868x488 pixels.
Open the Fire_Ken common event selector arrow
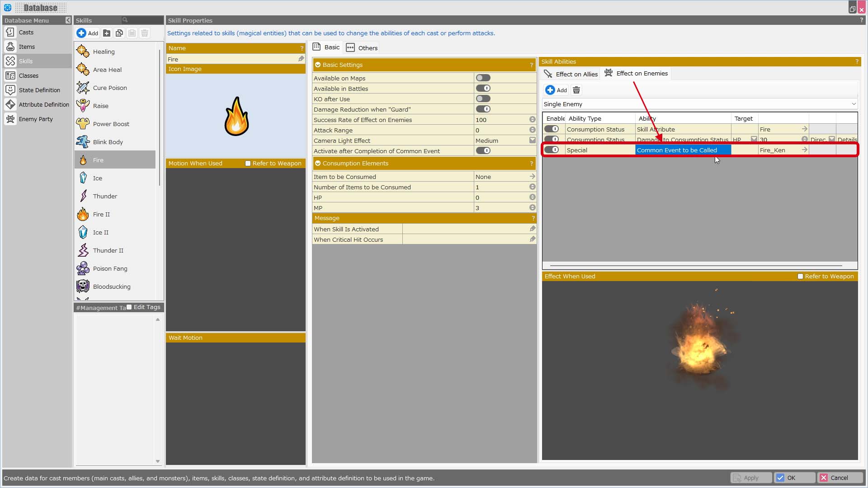tap(804, 150)
